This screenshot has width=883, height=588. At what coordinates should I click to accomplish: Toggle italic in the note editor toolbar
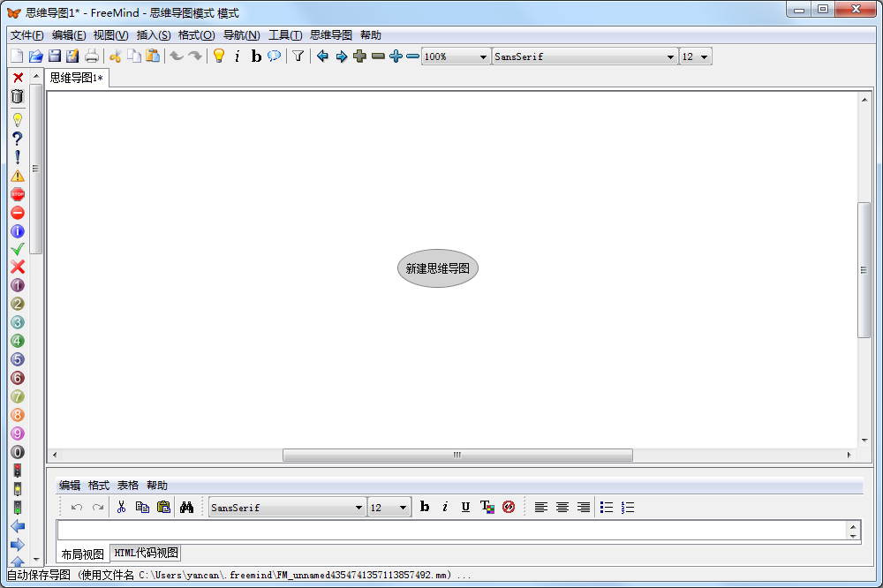pos(445,508)
